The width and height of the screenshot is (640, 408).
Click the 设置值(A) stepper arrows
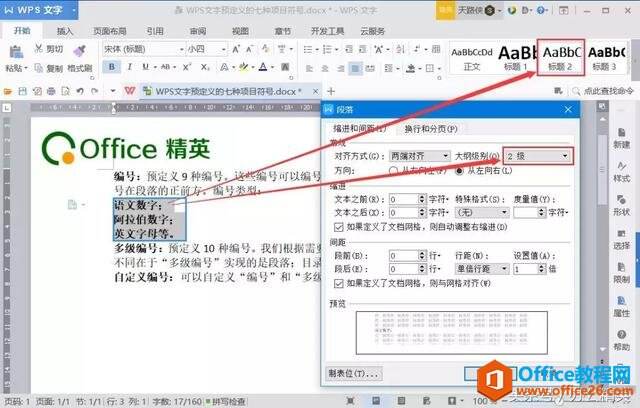542,269
